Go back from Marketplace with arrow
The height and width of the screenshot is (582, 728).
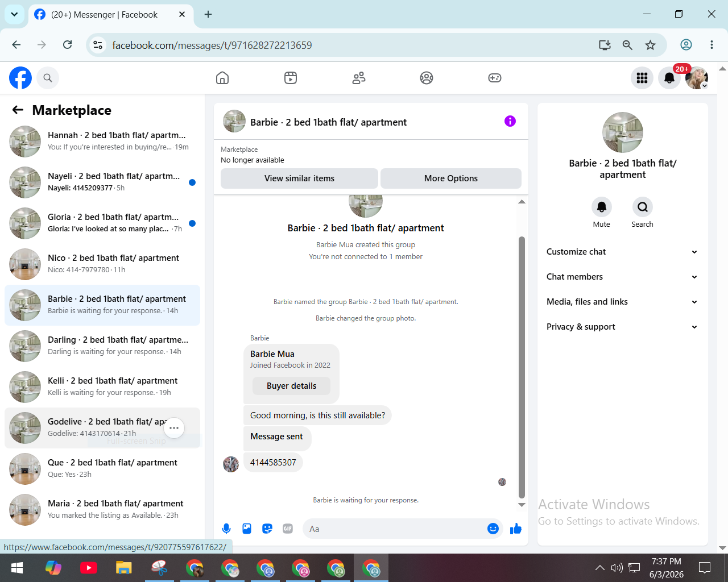pyautogui.click(x=18, y=110)
